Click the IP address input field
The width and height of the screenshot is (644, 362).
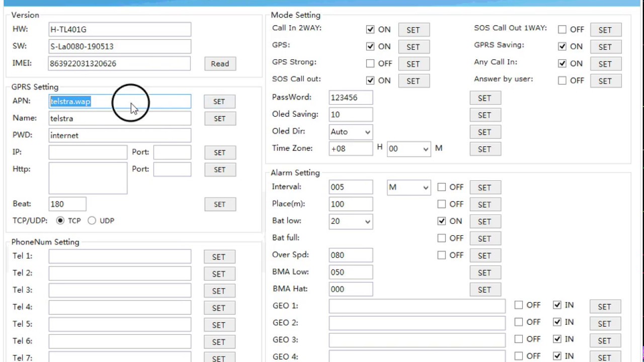tap(88, 152)
